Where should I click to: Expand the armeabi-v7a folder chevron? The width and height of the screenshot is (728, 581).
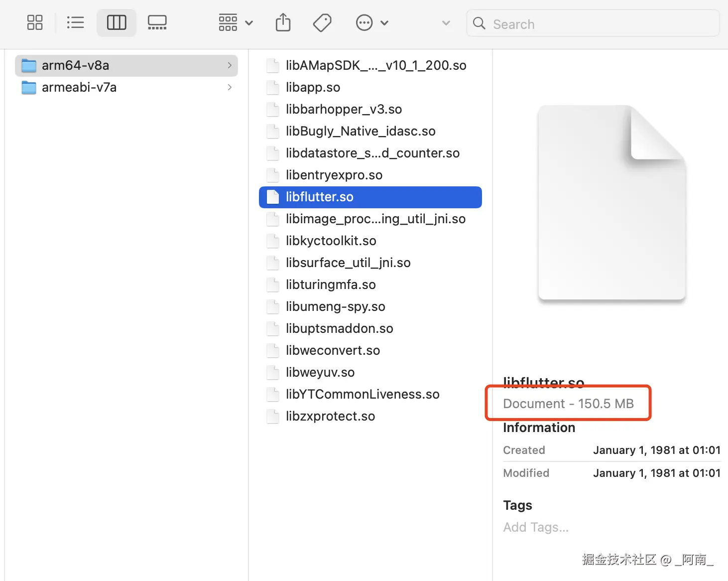[230, 87]
